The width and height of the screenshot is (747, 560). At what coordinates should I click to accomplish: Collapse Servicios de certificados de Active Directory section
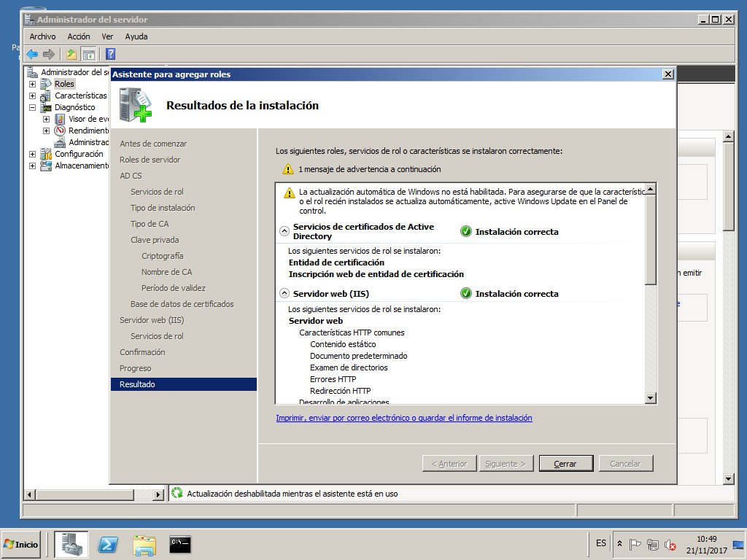tap(285, 231)
